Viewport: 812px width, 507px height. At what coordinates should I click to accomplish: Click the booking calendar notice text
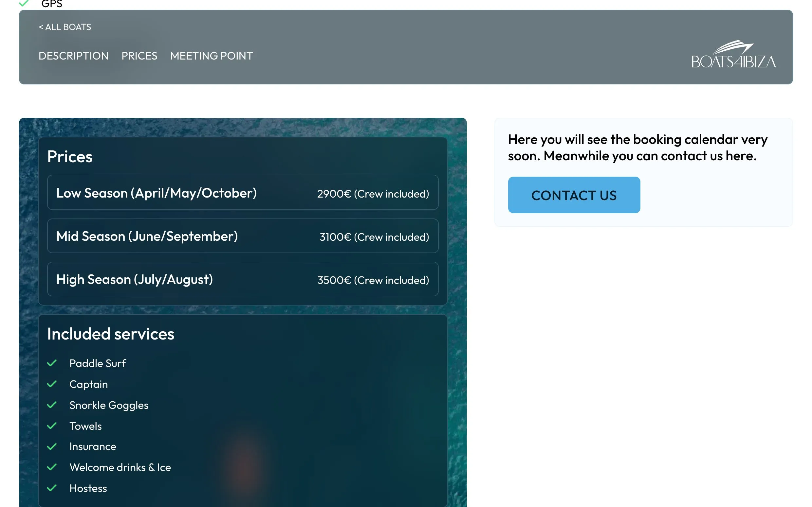click(637, 148)
